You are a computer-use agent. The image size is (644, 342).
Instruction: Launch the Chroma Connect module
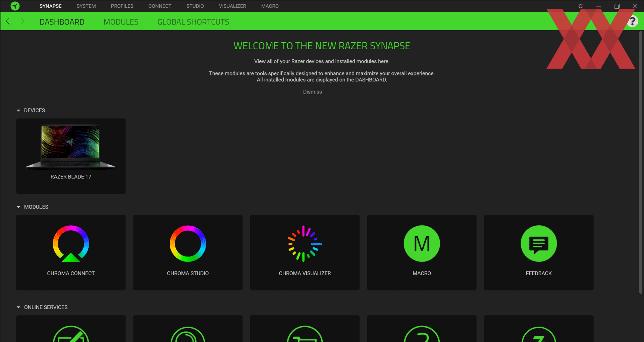[x=71, y=252]
